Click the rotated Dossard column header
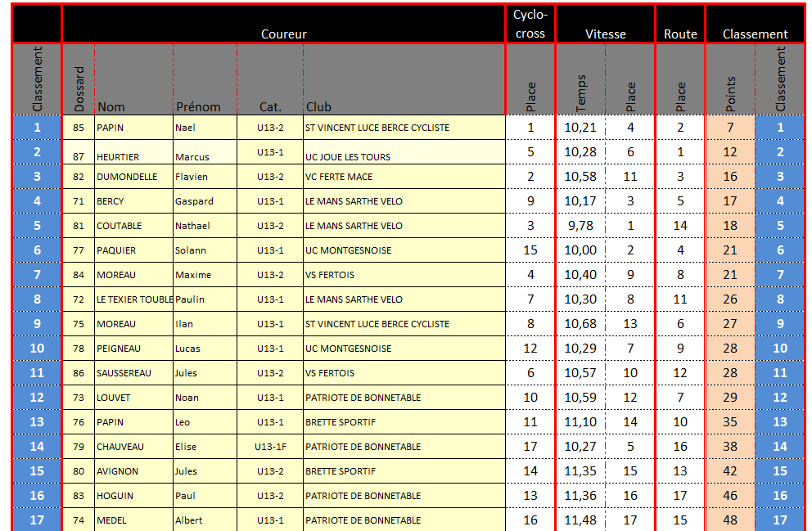Image resolution: width=812 pixels, height=531 pixels. [x=79, y=90]
